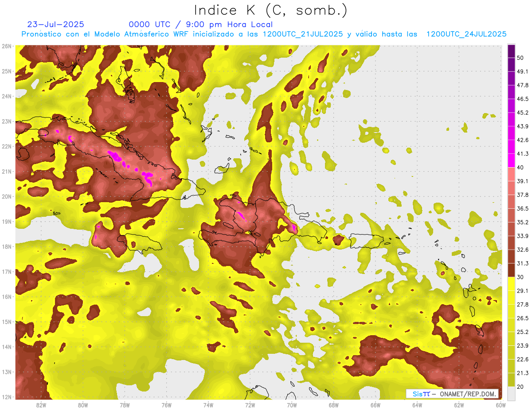Click the 60W longitude axis label
This screenshot has height=411, width=532.
(x=501, y=405)
